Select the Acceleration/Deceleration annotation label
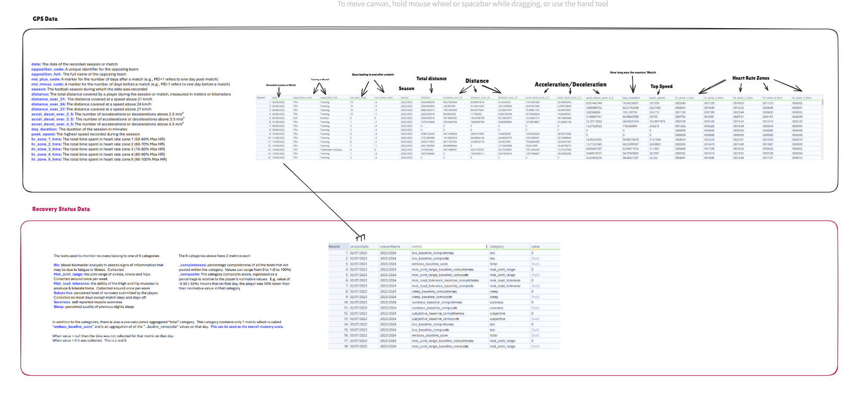 pyautogui.click(x=570, y=84)
